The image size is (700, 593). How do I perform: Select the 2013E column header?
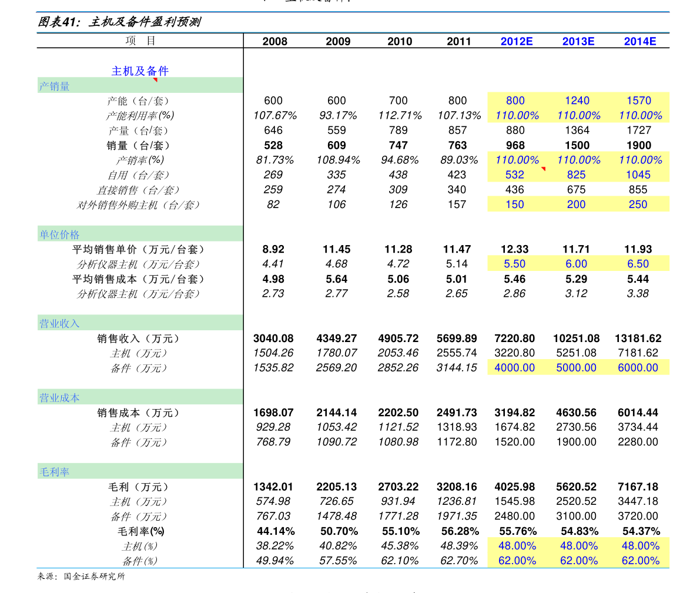tap(578, 42)
